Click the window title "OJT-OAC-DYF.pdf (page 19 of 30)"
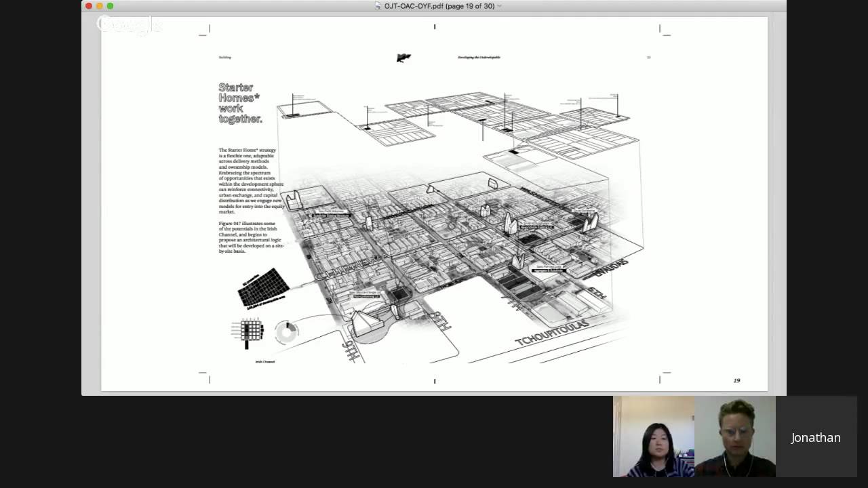868x488 pixels. [x=439, y=6]
